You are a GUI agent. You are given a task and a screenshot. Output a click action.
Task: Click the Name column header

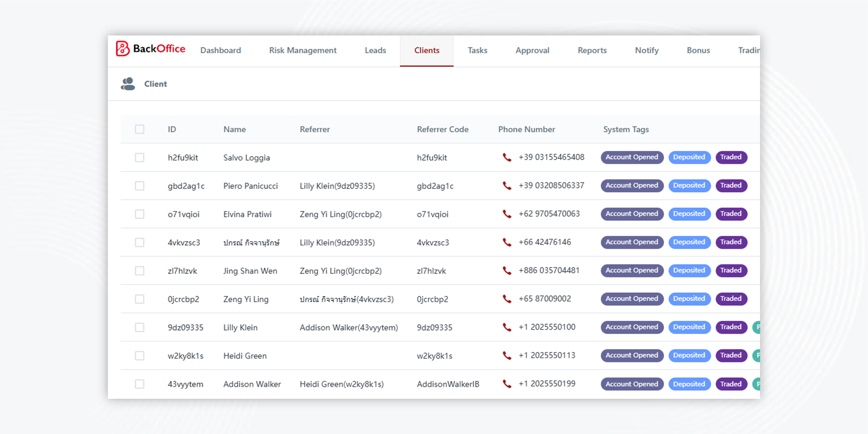point(234,129)
